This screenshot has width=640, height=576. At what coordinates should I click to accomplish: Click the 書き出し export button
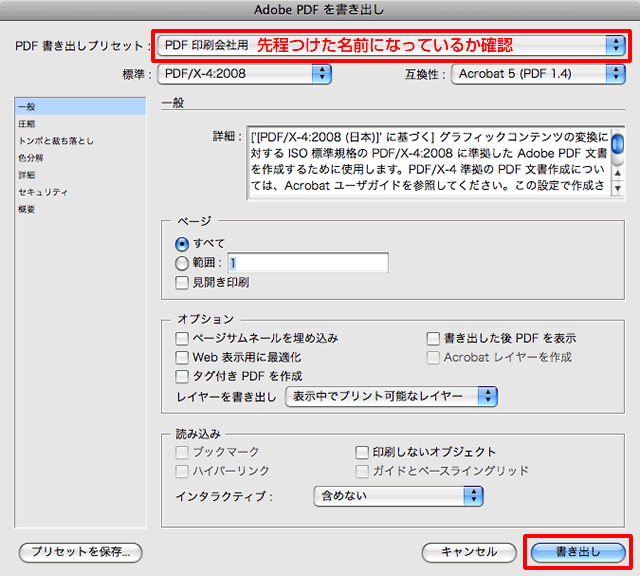point(578,552)
